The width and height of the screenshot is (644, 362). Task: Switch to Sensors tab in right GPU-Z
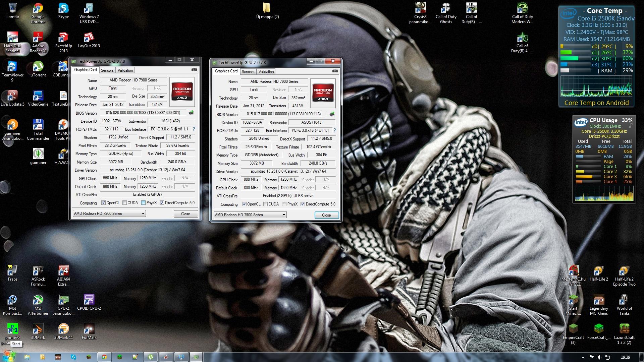[x=248, y=72]
